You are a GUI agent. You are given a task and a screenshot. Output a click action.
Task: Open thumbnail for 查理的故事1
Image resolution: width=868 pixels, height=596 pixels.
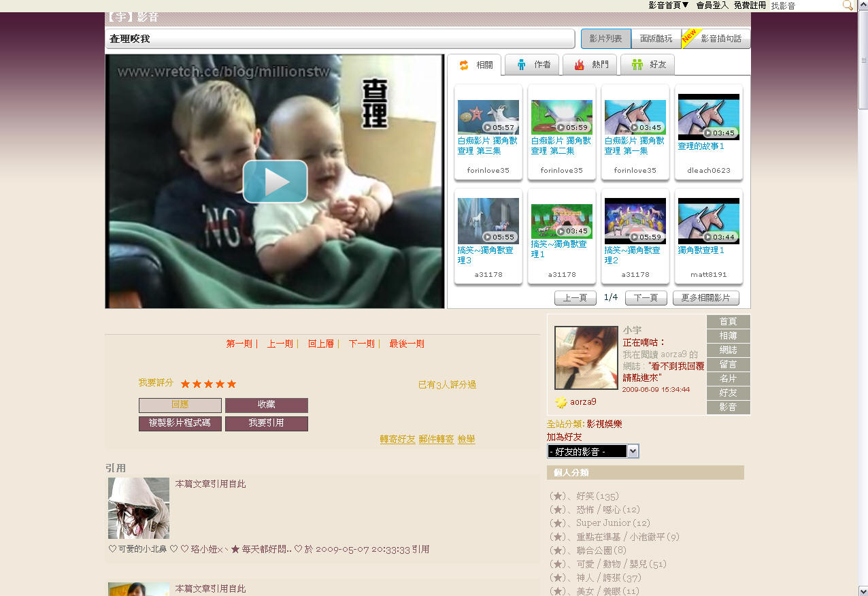(x=709, y=117)
